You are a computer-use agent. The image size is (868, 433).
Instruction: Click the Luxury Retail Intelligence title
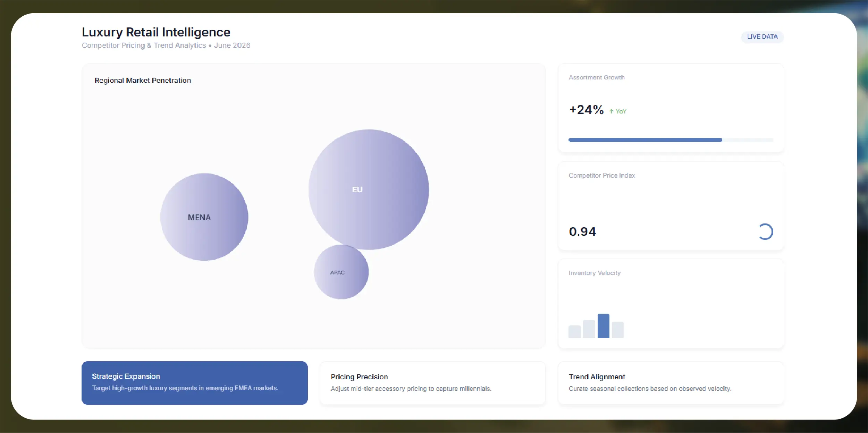[x=156, y=32]
